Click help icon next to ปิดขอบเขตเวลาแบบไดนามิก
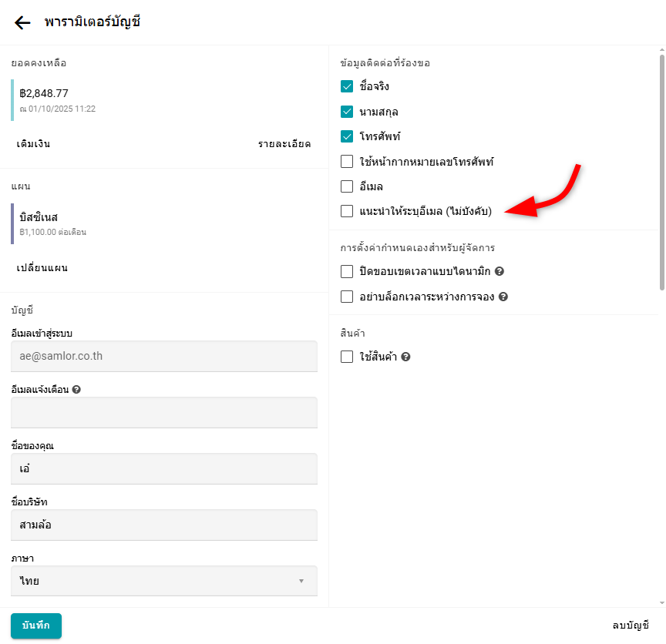 (499, 272)
